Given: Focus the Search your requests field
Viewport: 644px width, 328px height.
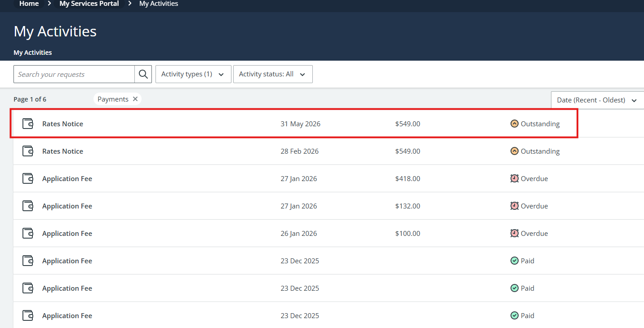Looking at the screenshot, I should [74, 74].
